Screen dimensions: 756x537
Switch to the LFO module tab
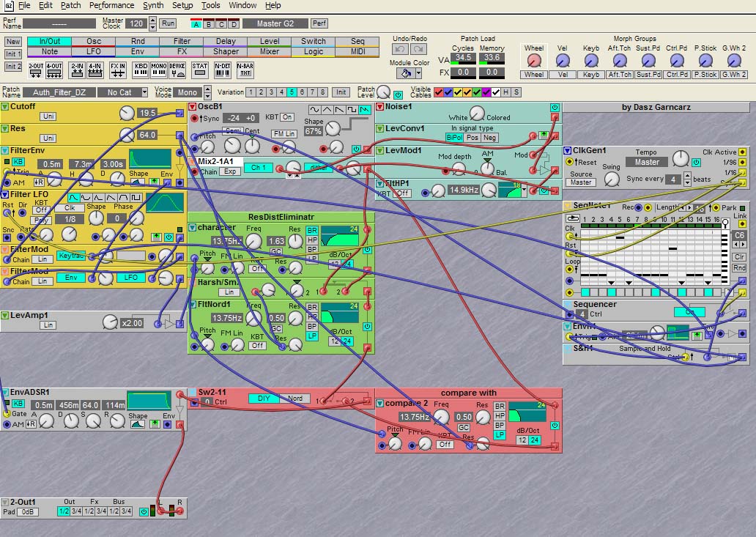pos(94,51)
